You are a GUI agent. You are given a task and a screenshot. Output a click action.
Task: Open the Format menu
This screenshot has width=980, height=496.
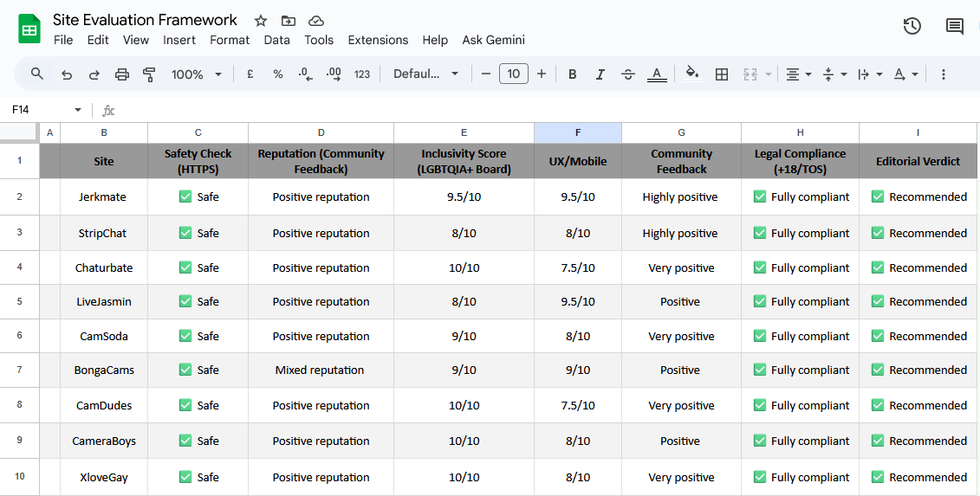(230, 40)
